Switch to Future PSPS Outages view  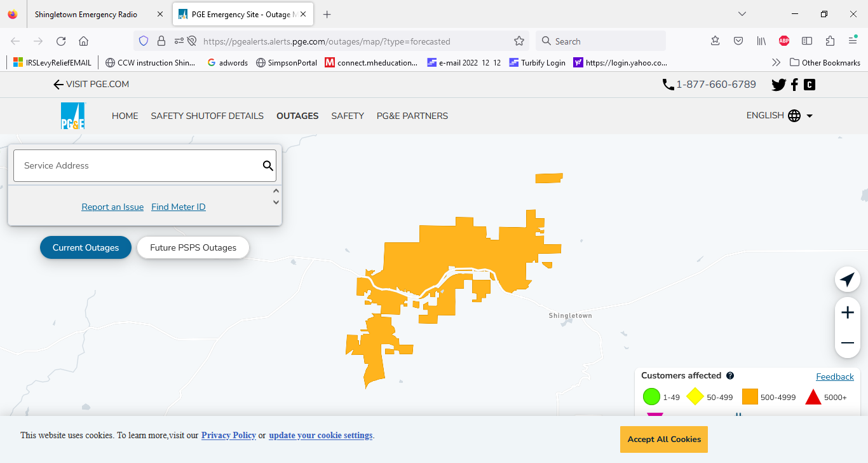pos(193,247)
